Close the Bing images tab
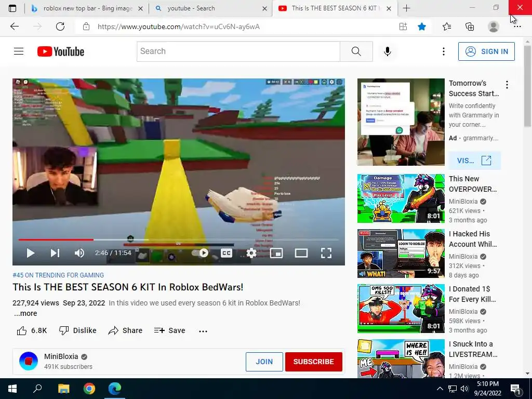The image size is (532, 399). (140, 8)
